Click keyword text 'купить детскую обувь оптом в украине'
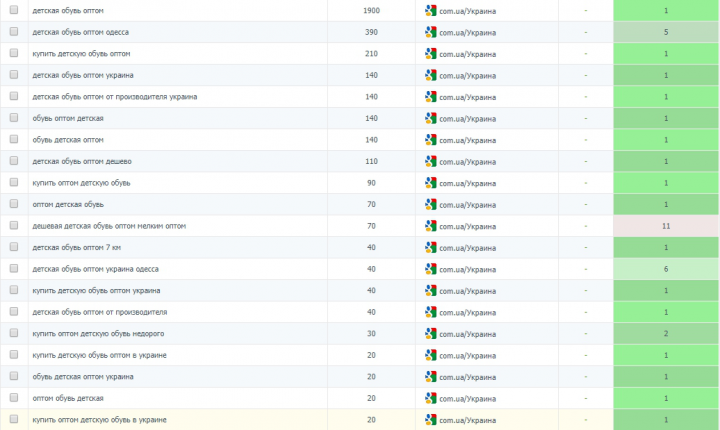 tap(99, 355)
